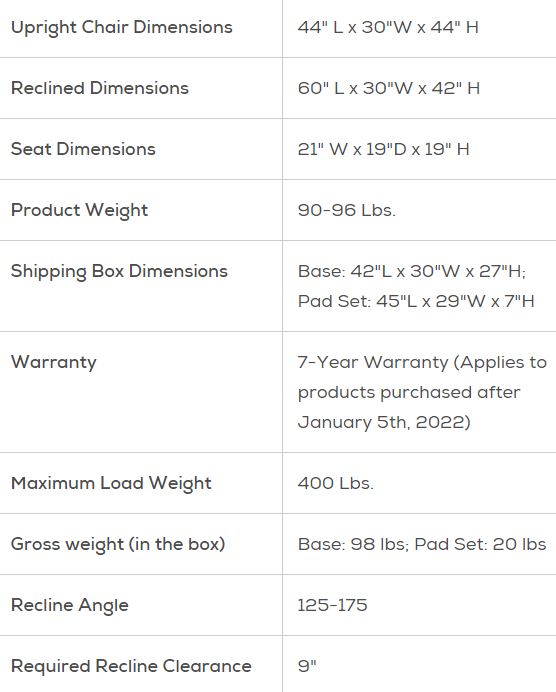This screenshot has width=556, height=692.
Task: Click the Required Recline Clearance label
Action: pos(131,666)
